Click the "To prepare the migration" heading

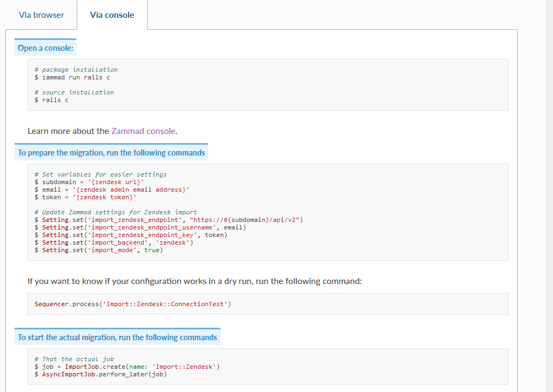(111, 152)
